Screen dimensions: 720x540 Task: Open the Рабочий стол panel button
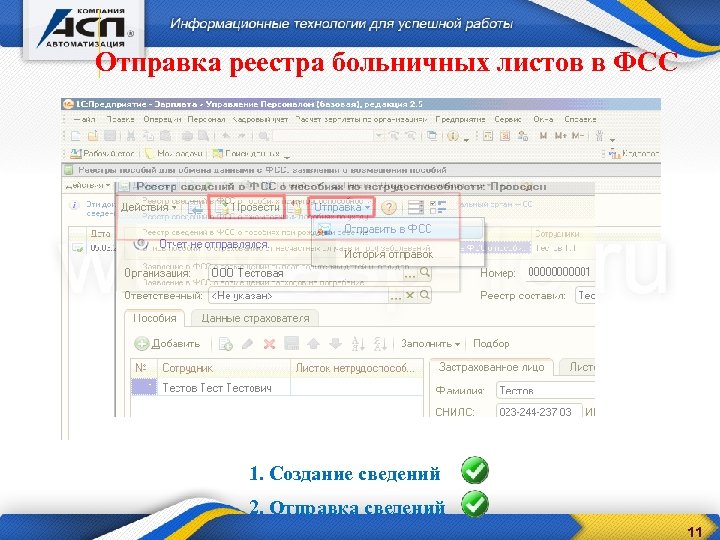(x=102, y=153)
